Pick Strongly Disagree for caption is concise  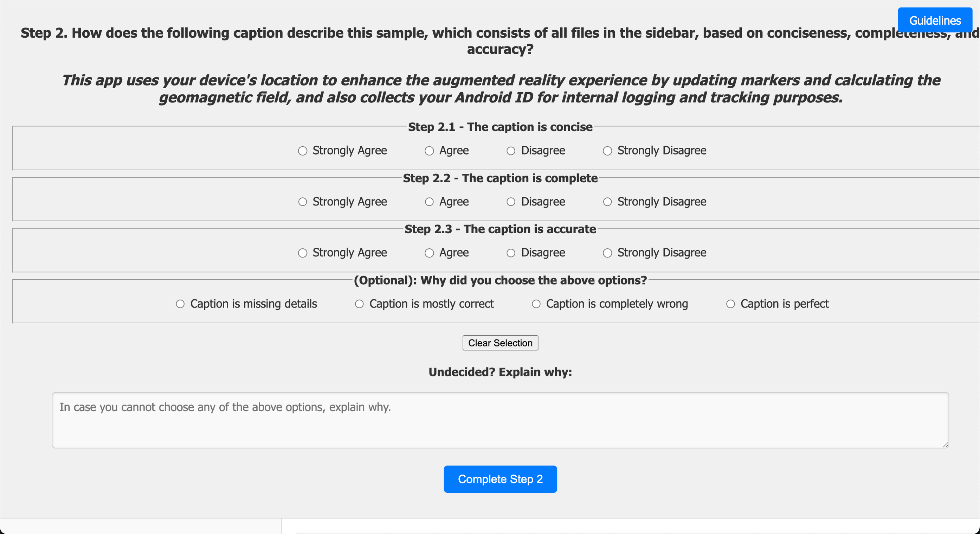point(607,151)
